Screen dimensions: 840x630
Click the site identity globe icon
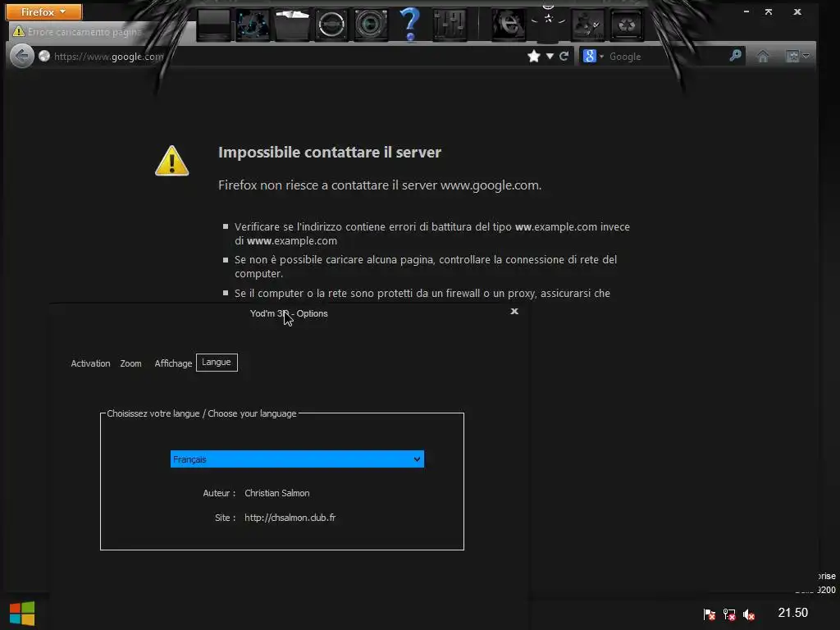[44, 56]
